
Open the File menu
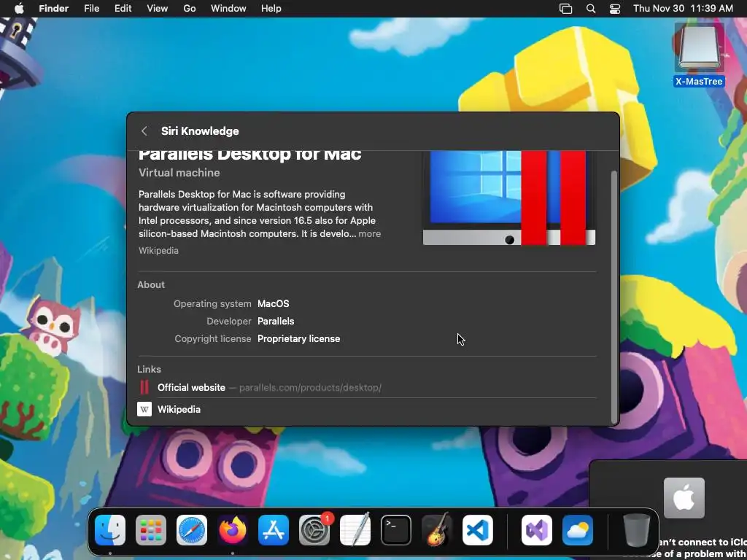click(x=91, y=9)
